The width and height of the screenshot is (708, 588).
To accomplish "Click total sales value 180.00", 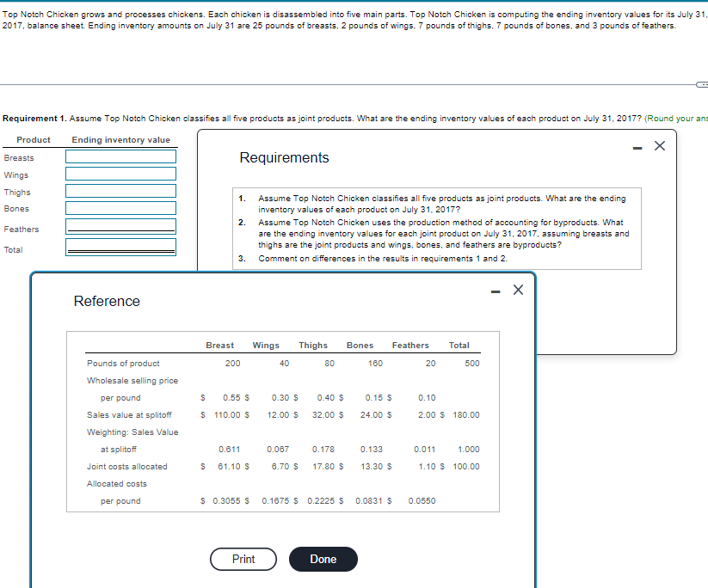I will click(466, 414).
